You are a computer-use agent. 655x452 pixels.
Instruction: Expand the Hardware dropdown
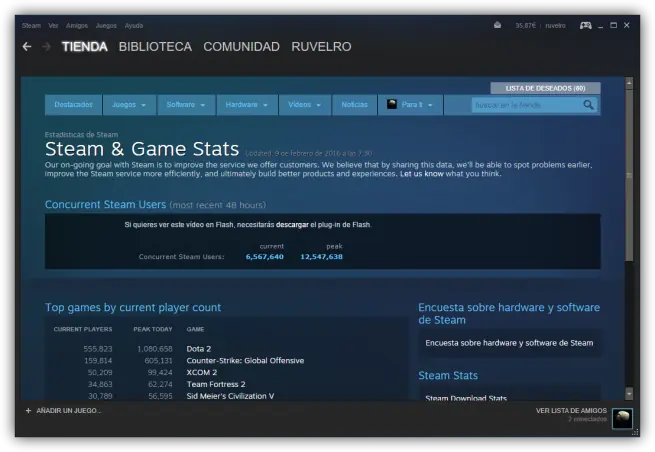tap(246, 104)
